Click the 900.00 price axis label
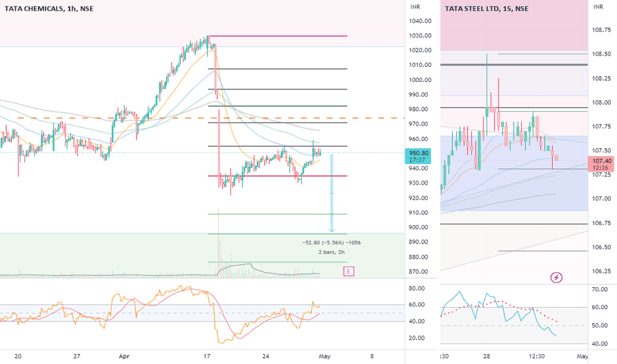617x364 pixels. [420, 228]
